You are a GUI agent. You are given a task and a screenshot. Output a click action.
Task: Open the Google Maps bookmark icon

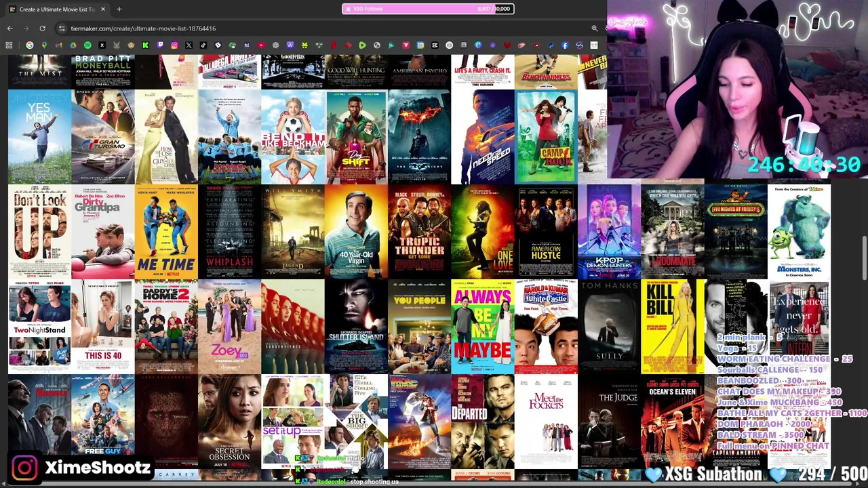[44, 45]
